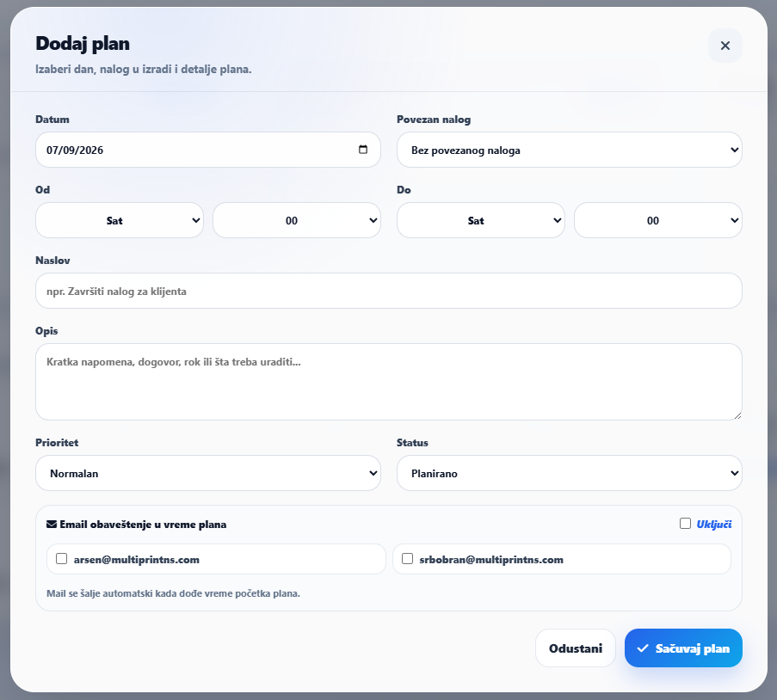Open the calendar picker in Datum field
This screenshot has width=777, height=700.
click(x=363, y=150)
